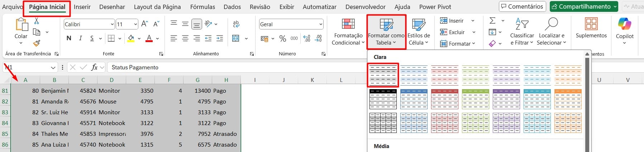Image resolution: width=644 pixels, height=152 pixels.
Task: Apply percent style with the % icon
Action: tap(282, 38)
